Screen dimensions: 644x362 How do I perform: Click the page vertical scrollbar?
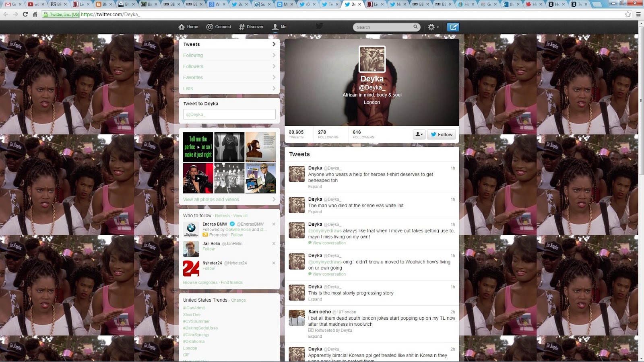[x=641, y=101]
